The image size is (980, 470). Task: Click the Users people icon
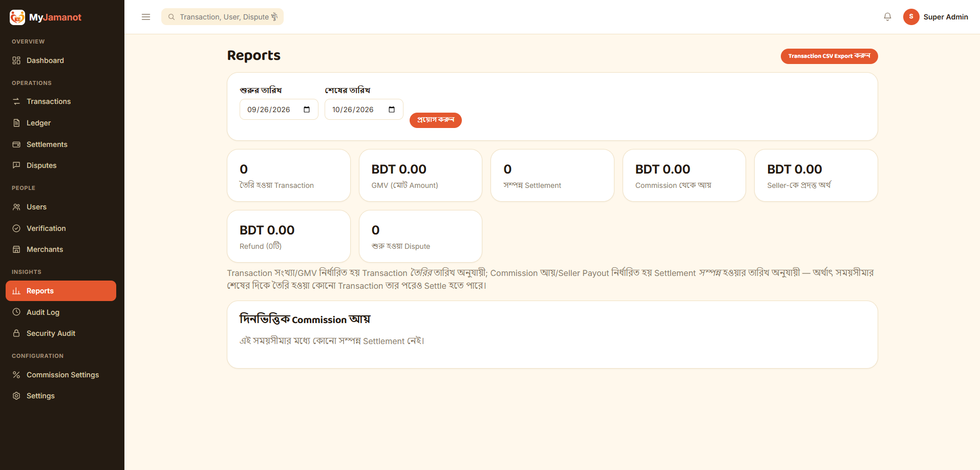[16, 207]
